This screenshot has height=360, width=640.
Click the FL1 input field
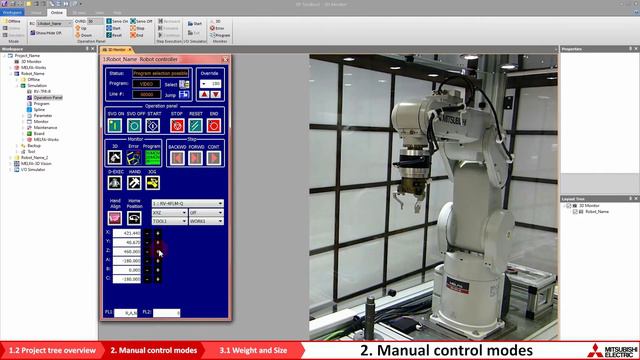(x=126, y=313)
